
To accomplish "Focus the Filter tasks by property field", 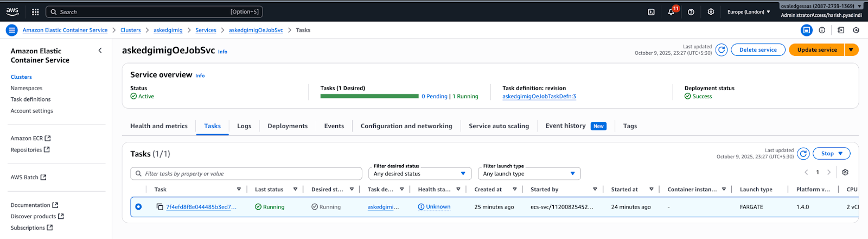I will [247, 174].
